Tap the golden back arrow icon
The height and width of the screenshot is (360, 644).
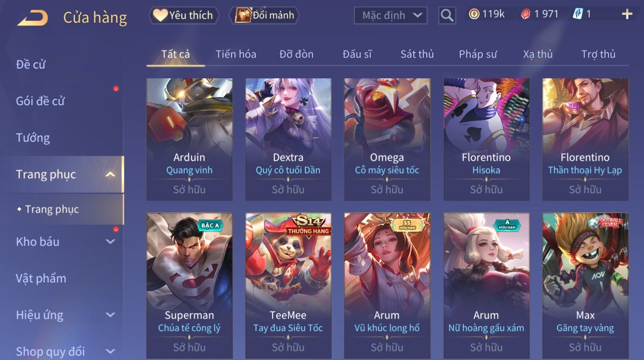(33, 18)
